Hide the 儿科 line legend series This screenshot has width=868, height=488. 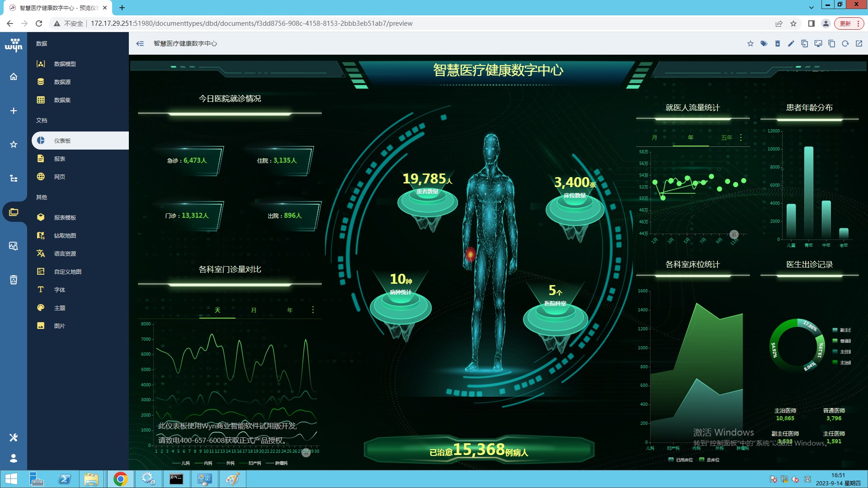181,463
